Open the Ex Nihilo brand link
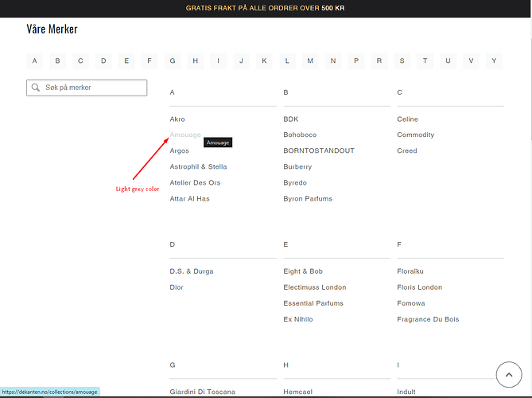532x398 pixels. tap(298, 319)
